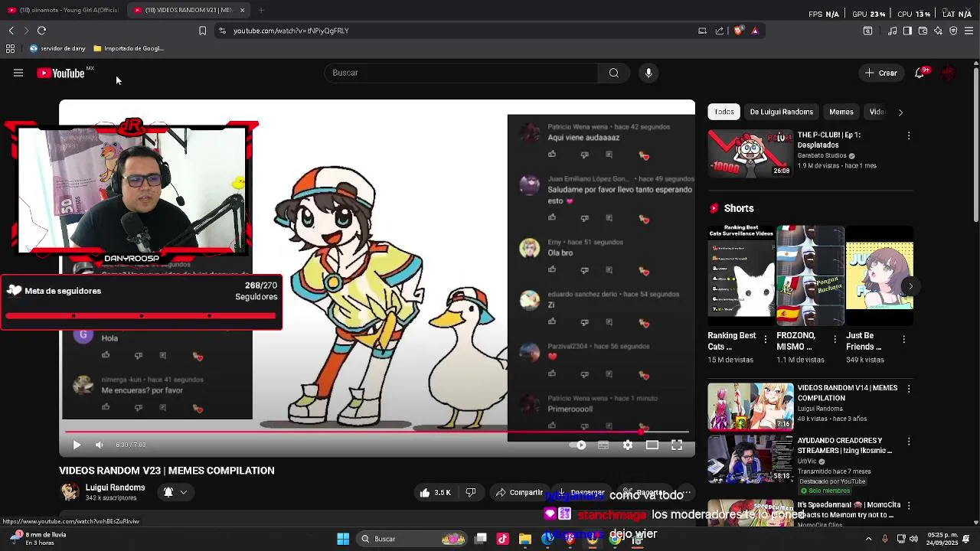Select the 'Memes' filter chip

click(841, 112)
